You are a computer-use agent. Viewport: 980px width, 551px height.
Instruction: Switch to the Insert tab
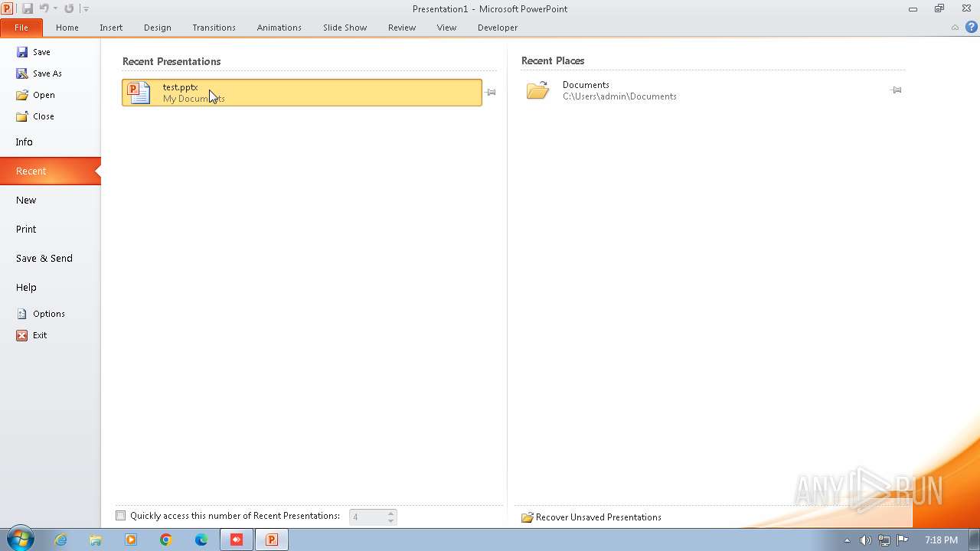111,28
